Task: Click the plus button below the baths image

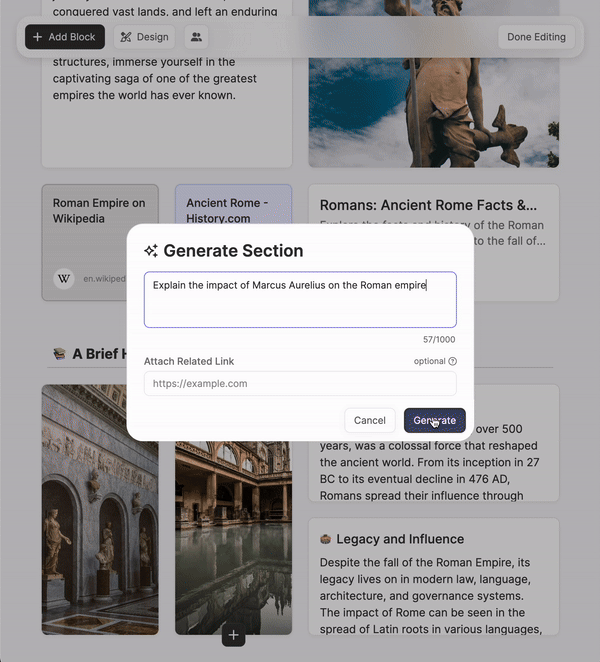Action: (233, 635)
